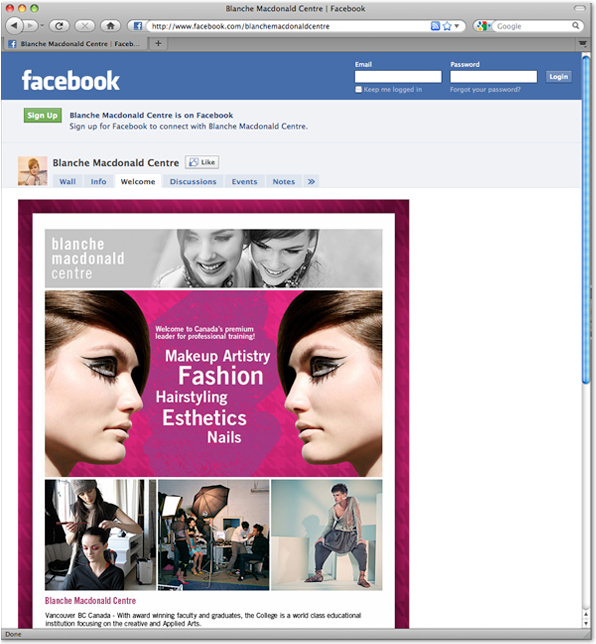Click the green Sign Up button
596x644 pixels.
click(x=43, y=115)
